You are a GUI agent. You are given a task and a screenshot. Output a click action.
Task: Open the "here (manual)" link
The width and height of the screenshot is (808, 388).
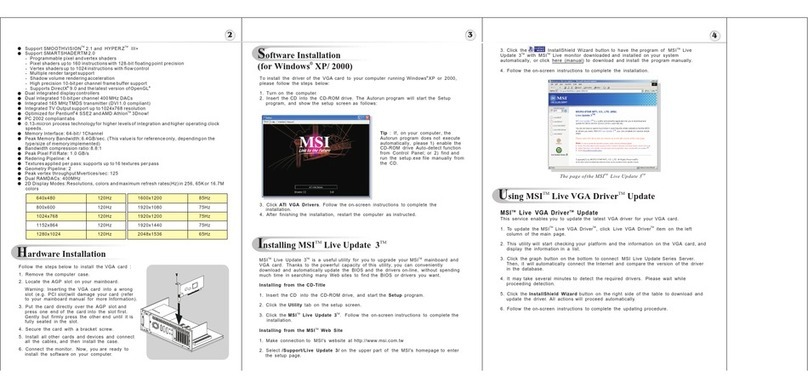[x=567, y=60]
